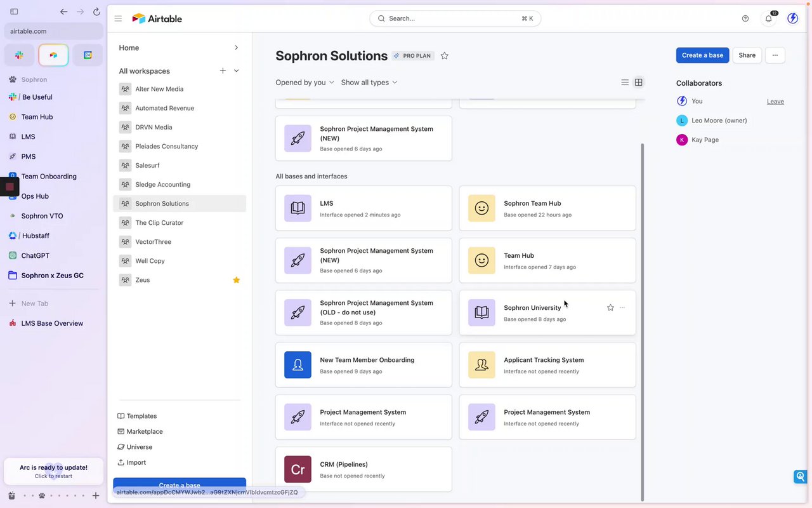Screen dimensions: 812x508
Task: Expand the "Show all types" dropdown
Action: [x=369, y=83]
